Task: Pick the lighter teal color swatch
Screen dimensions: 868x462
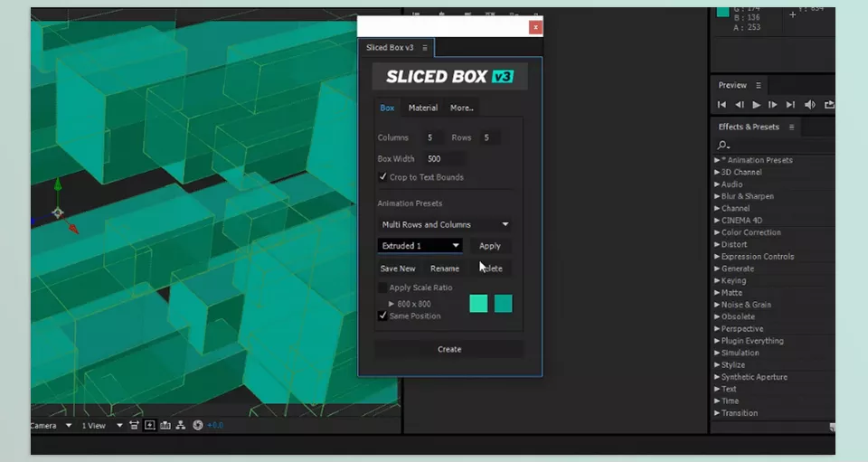Action: click(478, 303)
